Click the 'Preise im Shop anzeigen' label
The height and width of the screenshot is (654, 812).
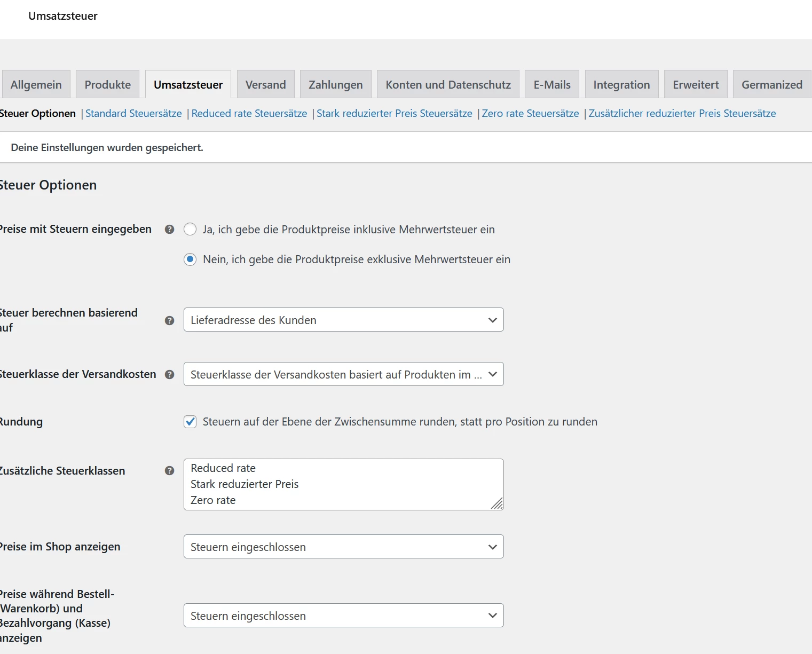[60, 547]
